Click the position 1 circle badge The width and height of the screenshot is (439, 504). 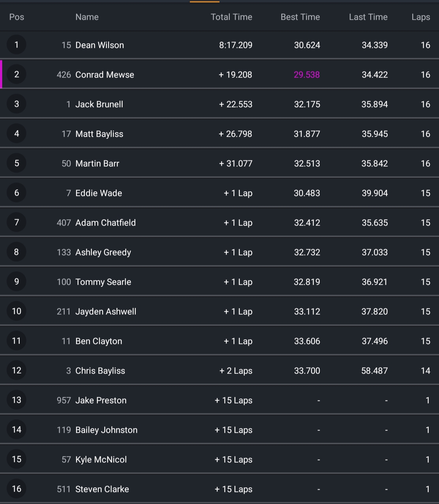pos(16,45)
